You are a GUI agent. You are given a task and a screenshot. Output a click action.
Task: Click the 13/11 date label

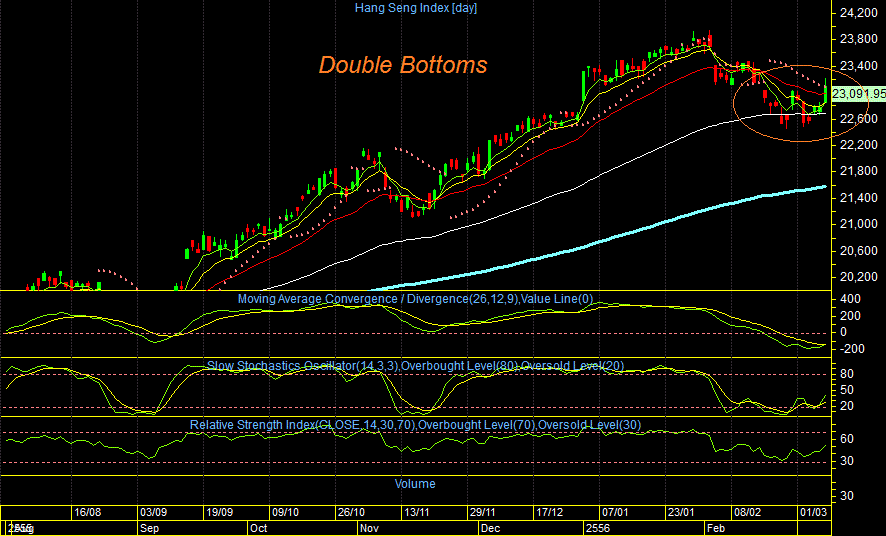point(417,512)
